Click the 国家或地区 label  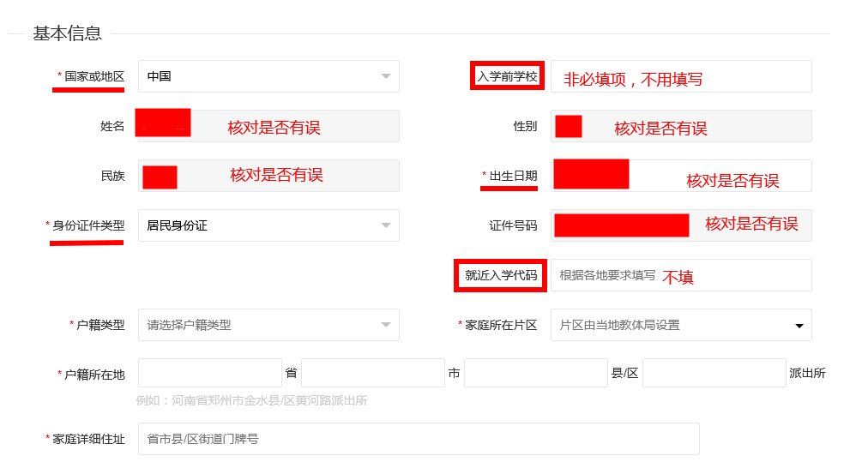[x=94, y=76]
